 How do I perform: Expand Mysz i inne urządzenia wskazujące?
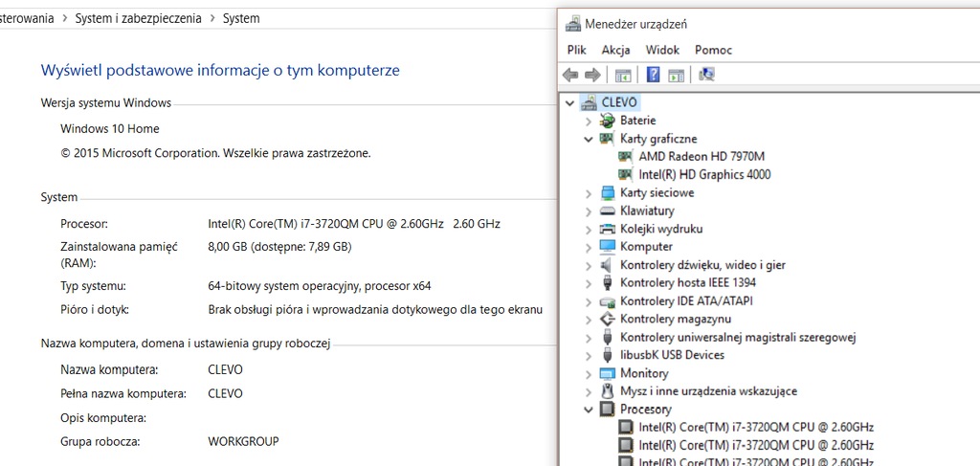(589, 391)
